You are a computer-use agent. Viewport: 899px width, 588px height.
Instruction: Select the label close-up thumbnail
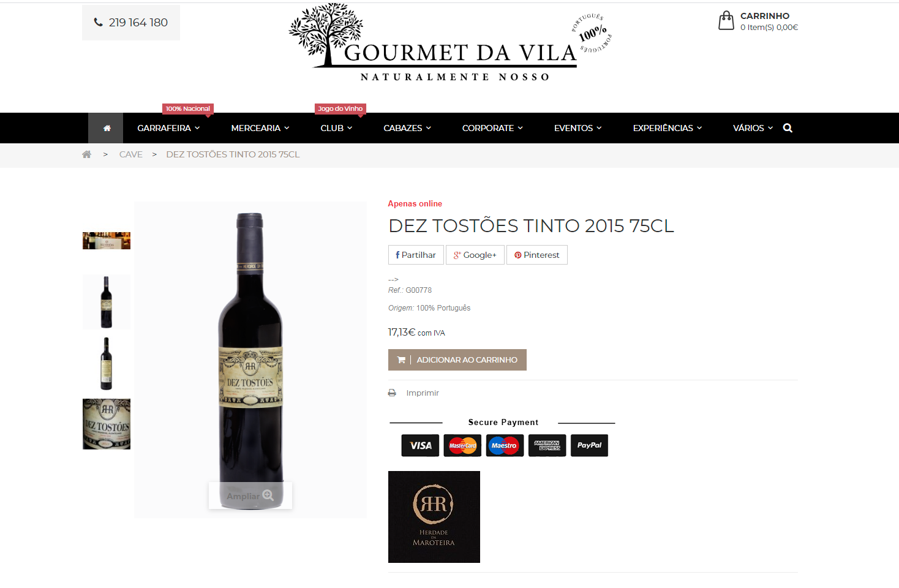(x=107, y=424)
